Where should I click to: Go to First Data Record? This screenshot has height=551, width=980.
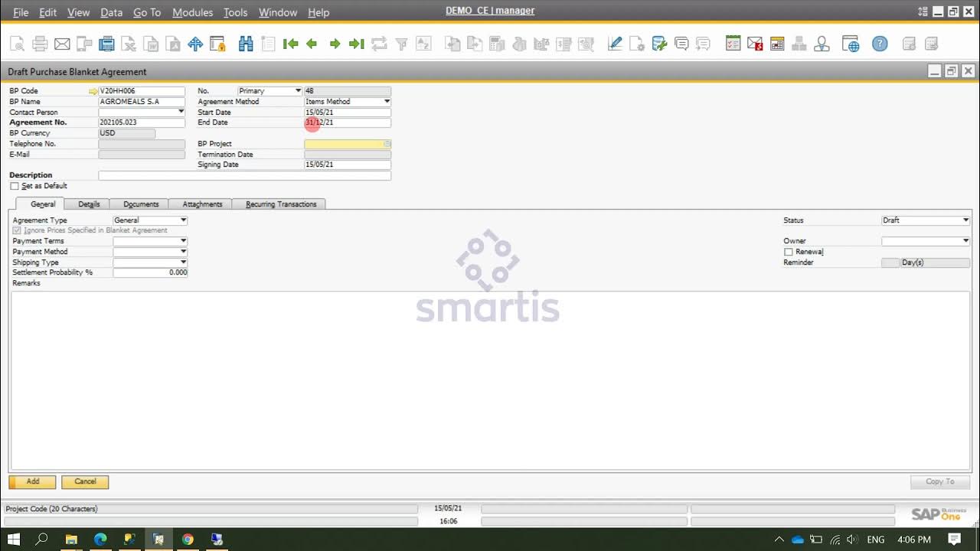coord(290,44)
